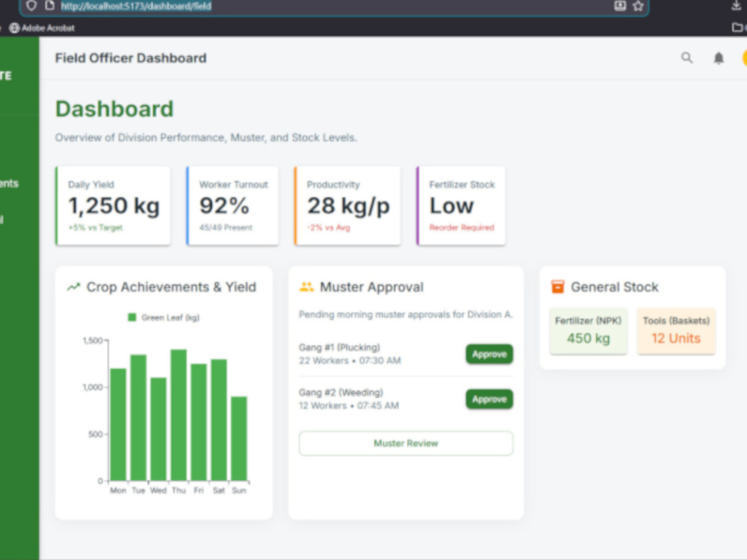Click '12 Workers • 07:45 AM' text
The width and height of the screenshot is (747, 560).
coord(349,405)
